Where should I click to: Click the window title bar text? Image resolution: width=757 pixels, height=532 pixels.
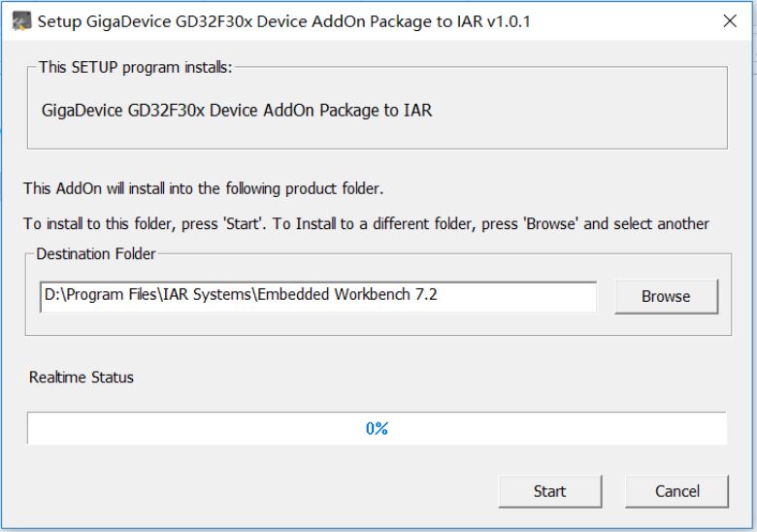[x=283, y=21]
